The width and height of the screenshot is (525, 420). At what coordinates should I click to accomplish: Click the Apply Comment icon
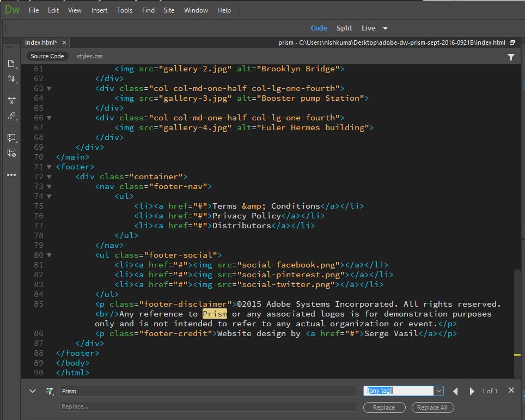click(11, 137)
